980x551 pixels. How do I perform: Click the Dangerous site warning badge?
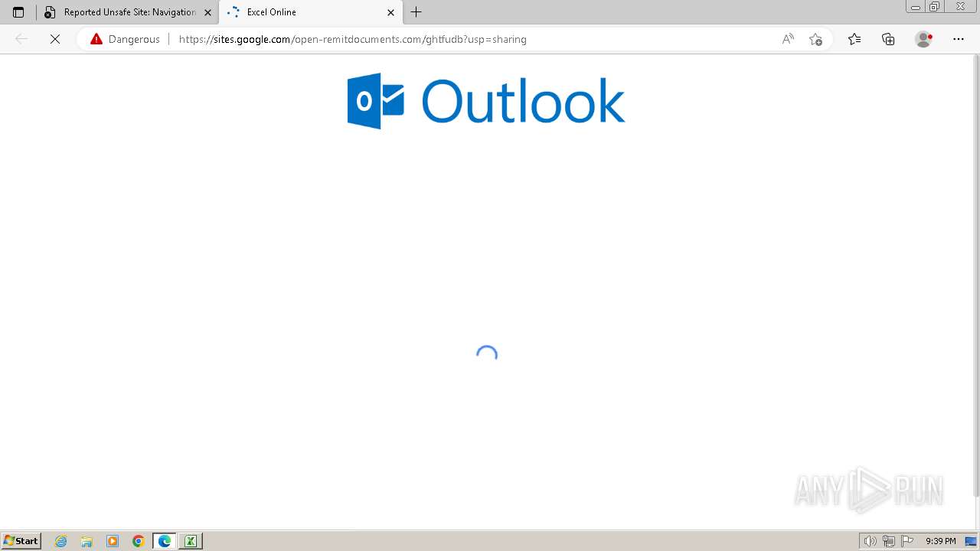126,39
